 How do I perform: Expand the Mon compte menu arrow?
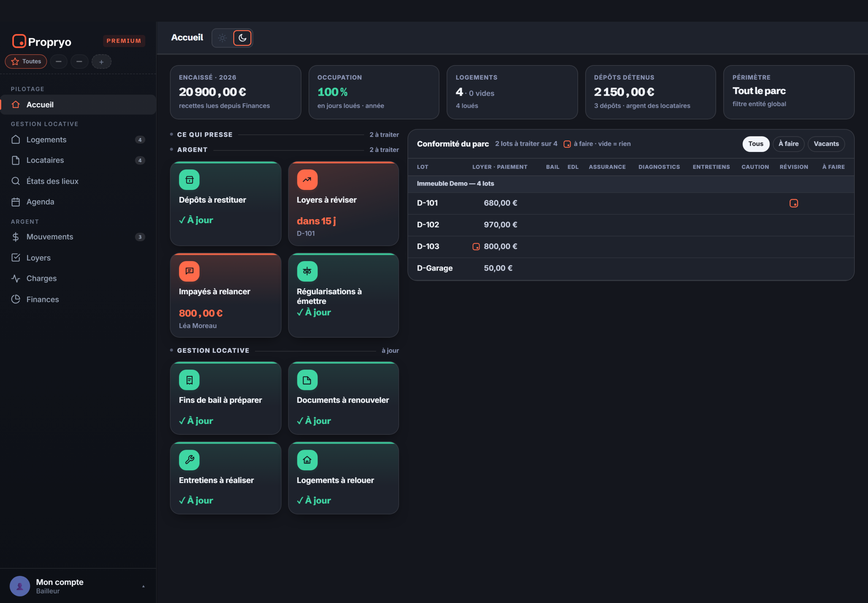[x=143, y=586]
